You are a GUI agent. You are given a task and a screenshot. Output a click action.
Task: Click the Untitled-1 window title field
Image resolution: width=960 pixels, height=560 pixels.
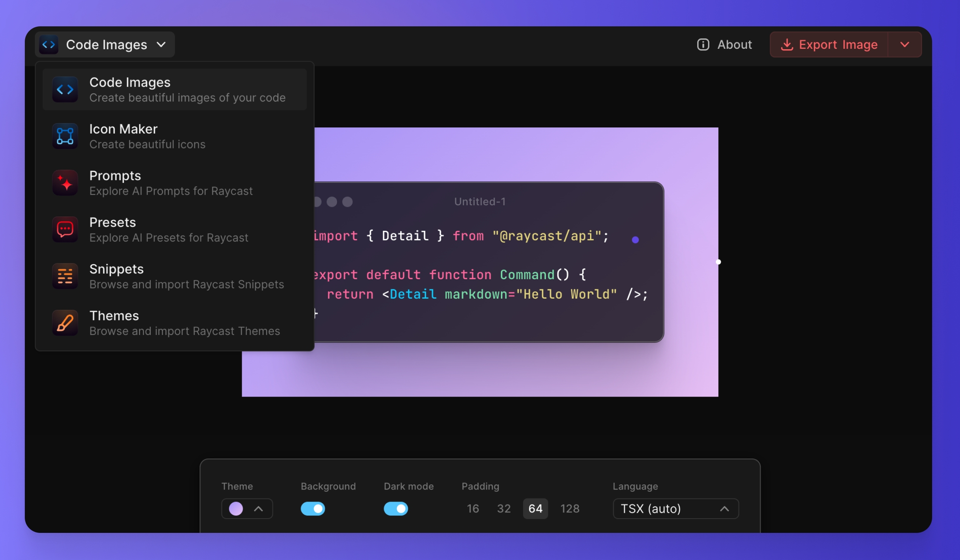[x=480, y=202]
